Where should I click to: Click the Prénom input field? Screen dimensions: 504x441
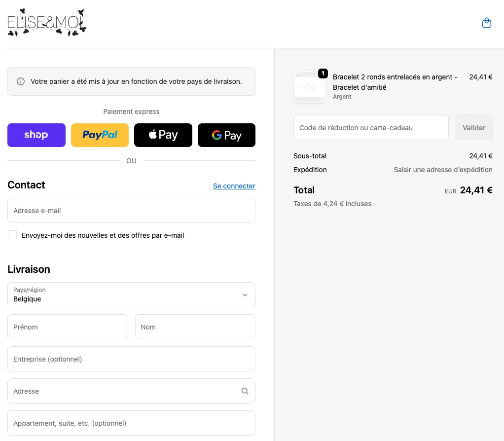[x=68, y=327]
